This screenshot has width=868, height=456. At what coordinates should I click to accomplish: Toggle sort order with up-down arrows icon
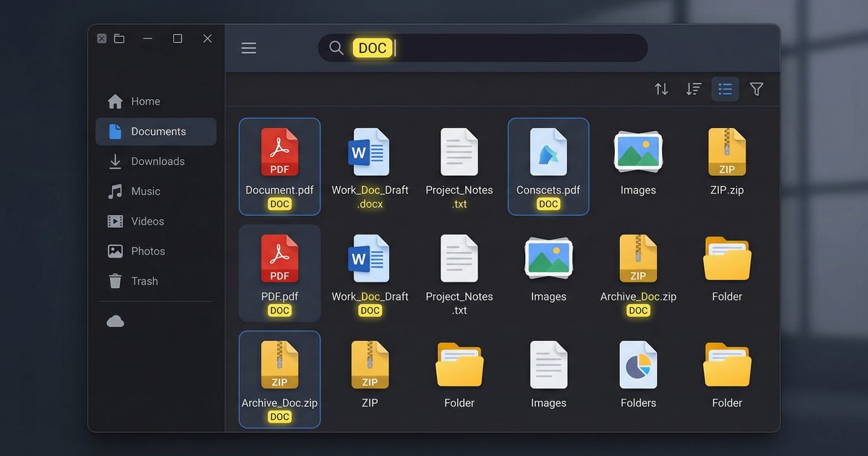tap(661, 89)
